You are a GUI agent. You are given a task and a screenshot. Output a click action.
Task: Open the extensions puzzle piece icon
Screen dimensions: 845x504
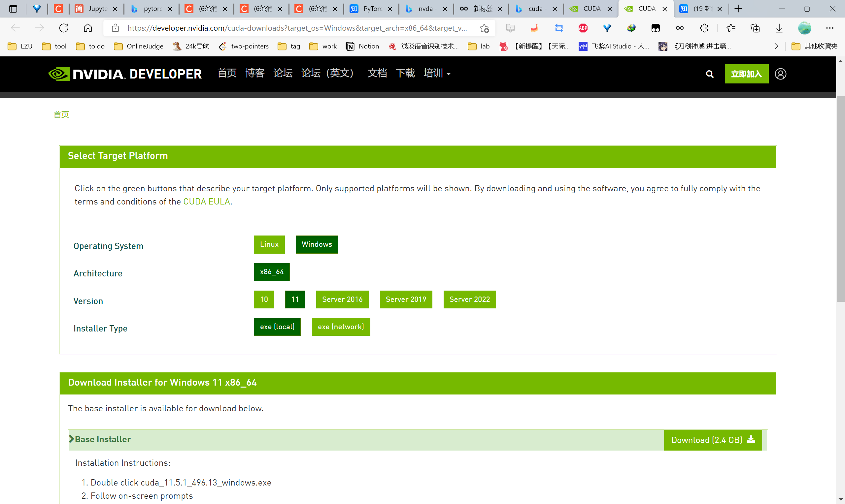pos(704,28)
